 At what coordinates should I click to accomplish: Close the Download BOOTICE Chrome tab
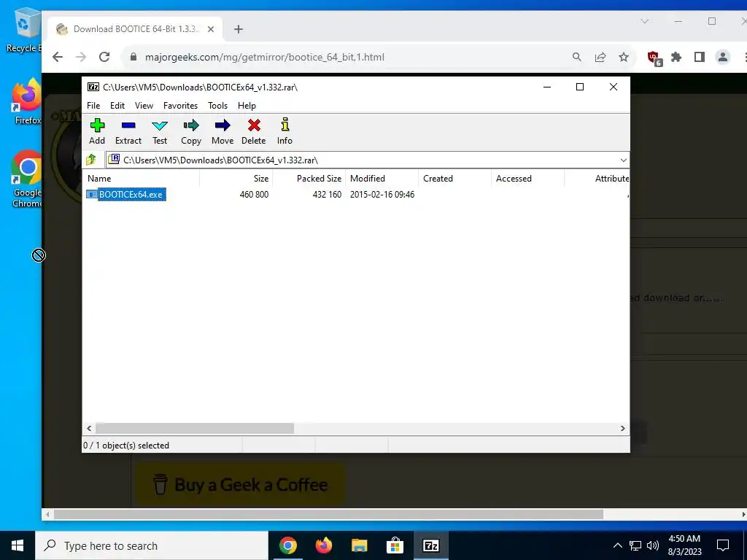pyautogui.click(x=211, y=29)
